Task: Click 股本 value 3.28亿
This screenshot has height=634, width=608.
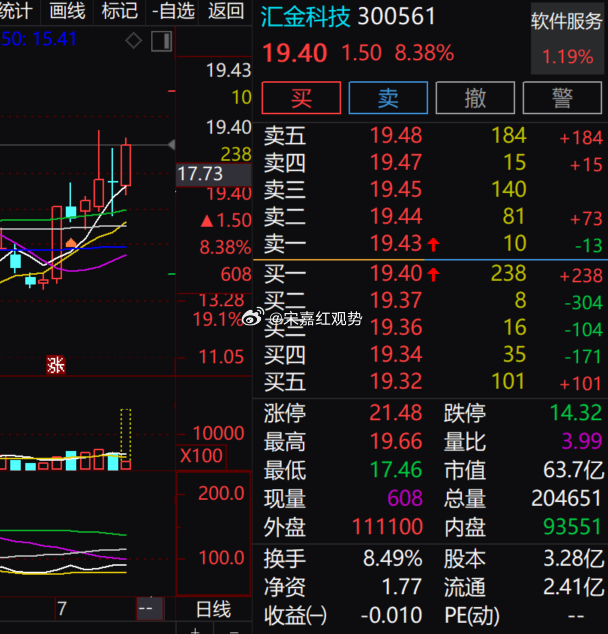Action: tap(573, 559)
